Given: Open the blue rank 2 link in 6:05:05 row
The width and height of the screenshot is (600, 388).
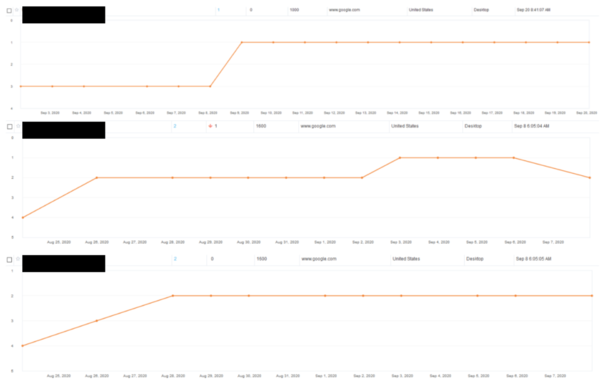Looking at the screenshot, I should (175, 259).
